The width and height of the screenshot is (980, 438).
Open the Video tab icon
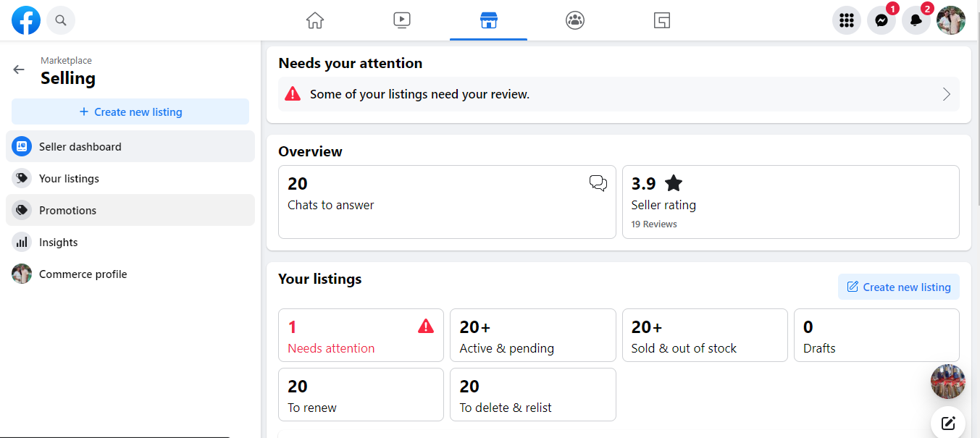click(x=402, y=20)
